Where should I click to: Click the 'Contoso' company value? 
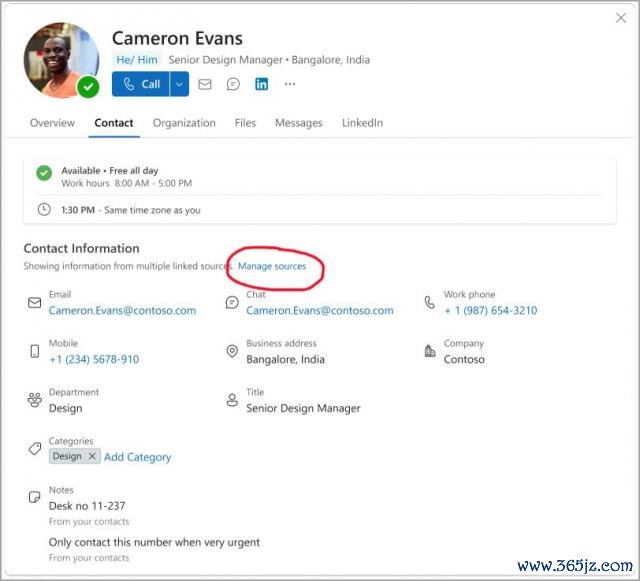464,359
